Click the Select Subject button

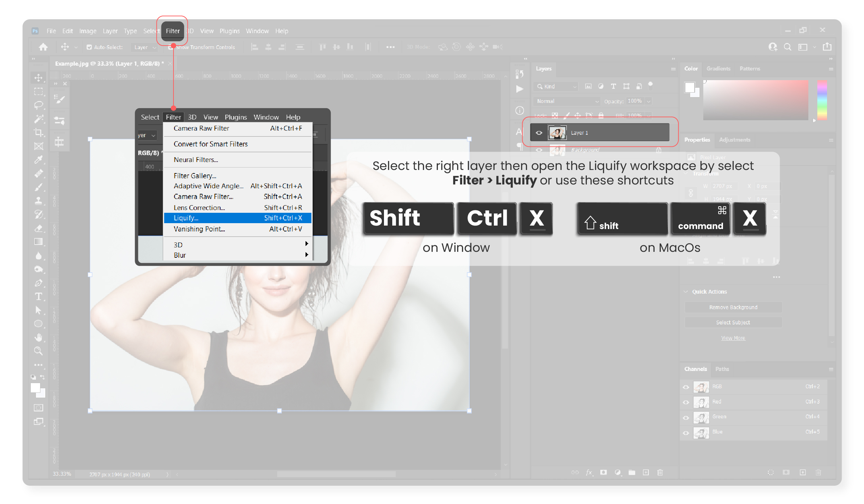733,322
